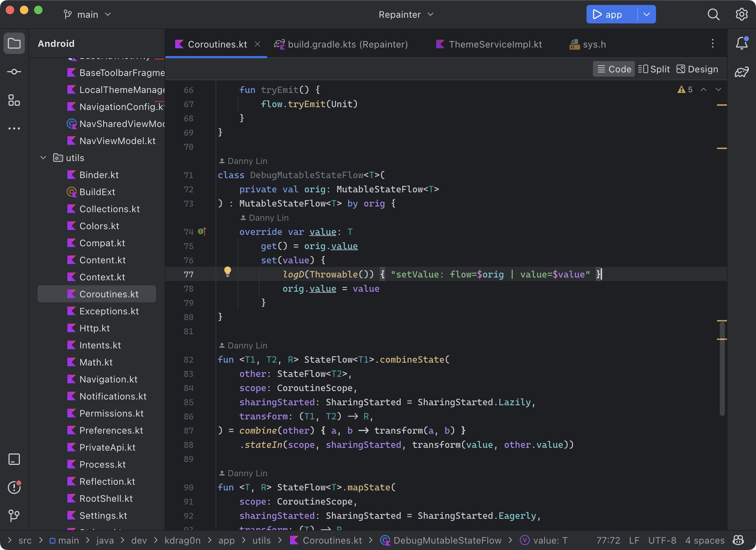Select the Code view mode

pyautogui.click(x=613, y=69)
